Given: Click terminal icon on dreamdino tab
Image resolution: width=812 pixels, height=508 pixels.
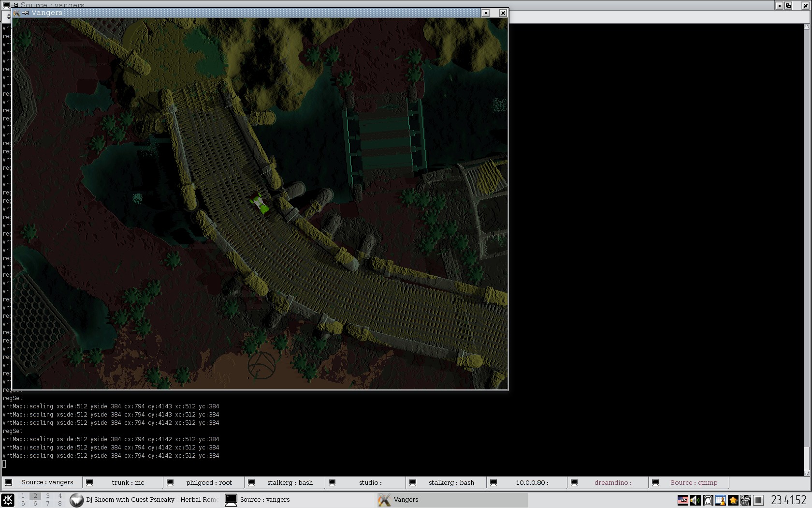Looking at the screenshot, I should 574,483.
